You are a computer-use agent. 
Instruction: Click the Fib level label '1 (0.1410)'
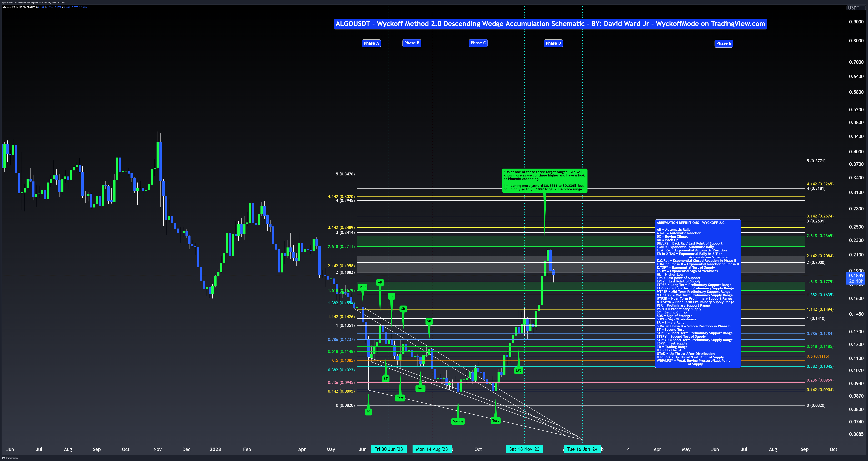click(x=816, y=318)
